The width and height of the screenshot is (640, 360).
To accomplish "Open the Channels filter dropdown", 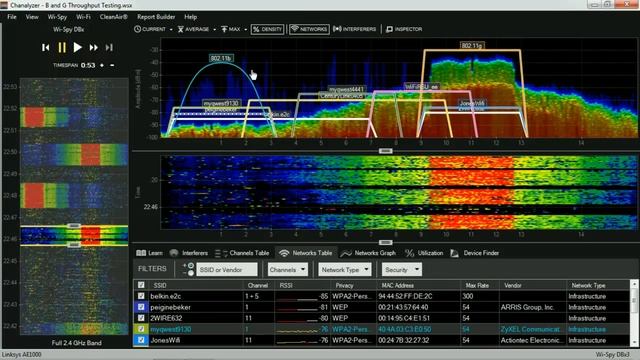I will point(288,269).
